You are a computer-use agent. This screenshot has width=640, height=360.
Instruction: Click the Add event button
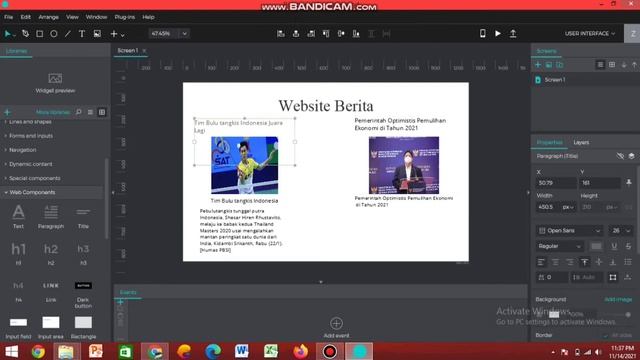coord(336,327)
